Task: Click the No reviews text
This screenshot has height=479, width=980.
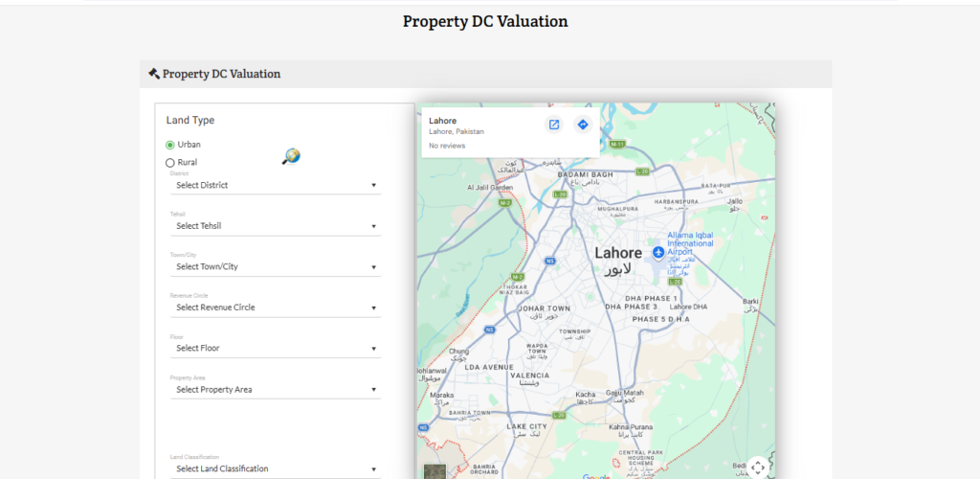Action: [x=446, y=146]
